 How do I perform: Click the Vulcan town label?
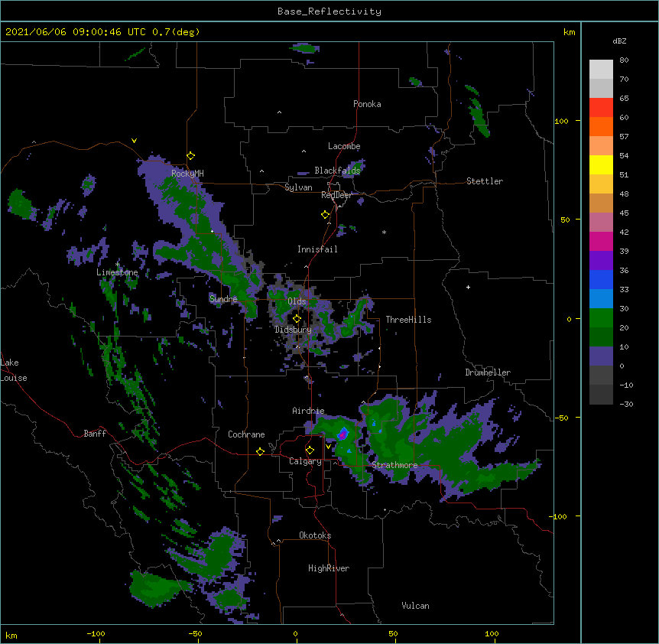(415, 606)
